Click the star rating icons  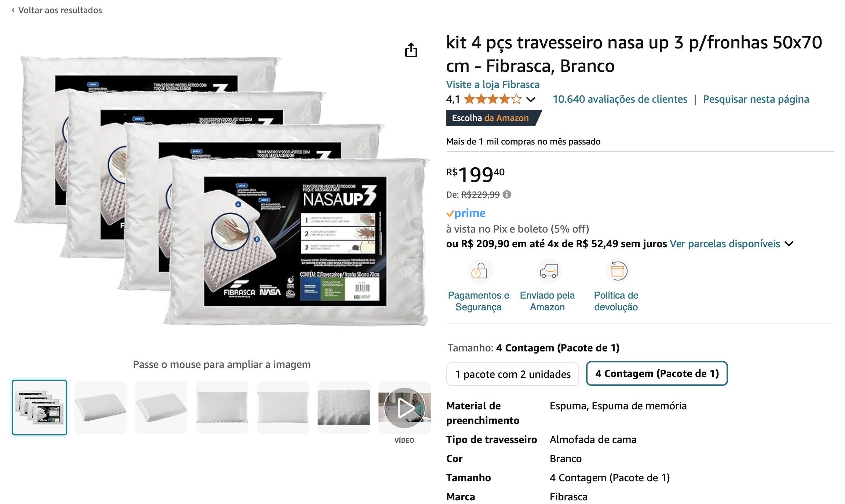click(x=493, y=99)
